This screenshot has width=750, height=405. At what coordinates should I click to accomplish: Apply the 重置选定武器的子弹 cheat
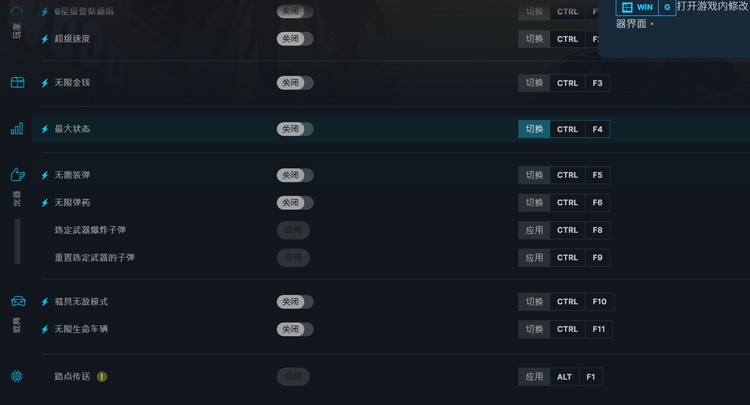293,258
